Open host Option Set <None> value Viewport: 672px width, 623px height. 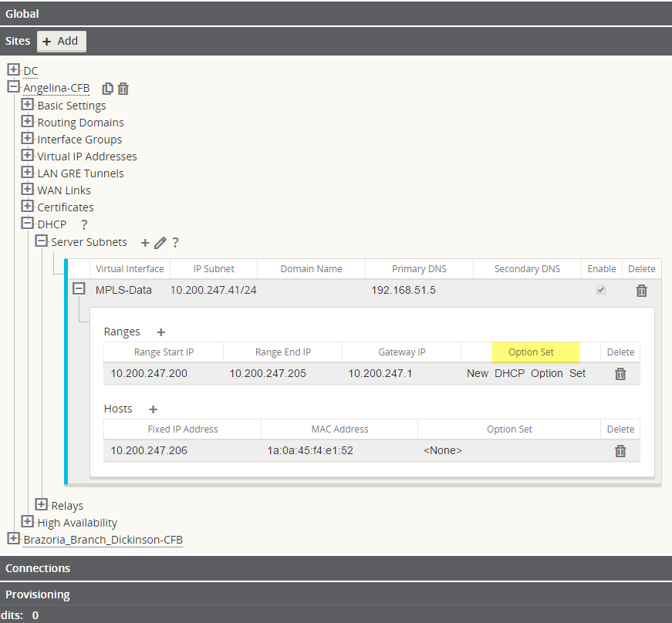click(443, 450)
